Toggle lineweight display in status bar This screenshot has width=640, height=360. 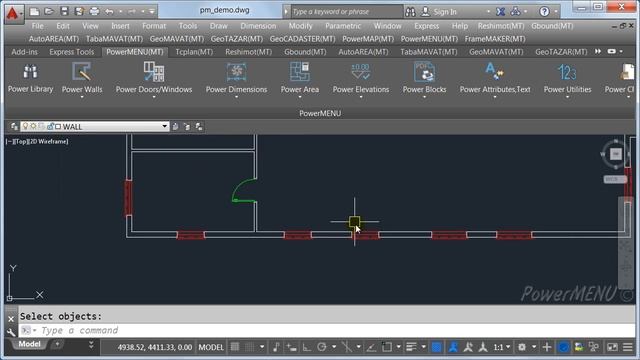pos(411,347)
